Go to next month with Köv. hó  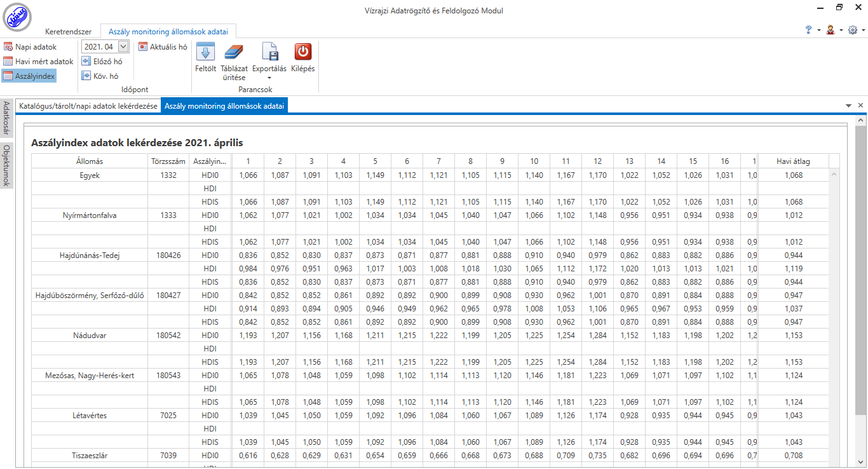(x=100, y=76)
